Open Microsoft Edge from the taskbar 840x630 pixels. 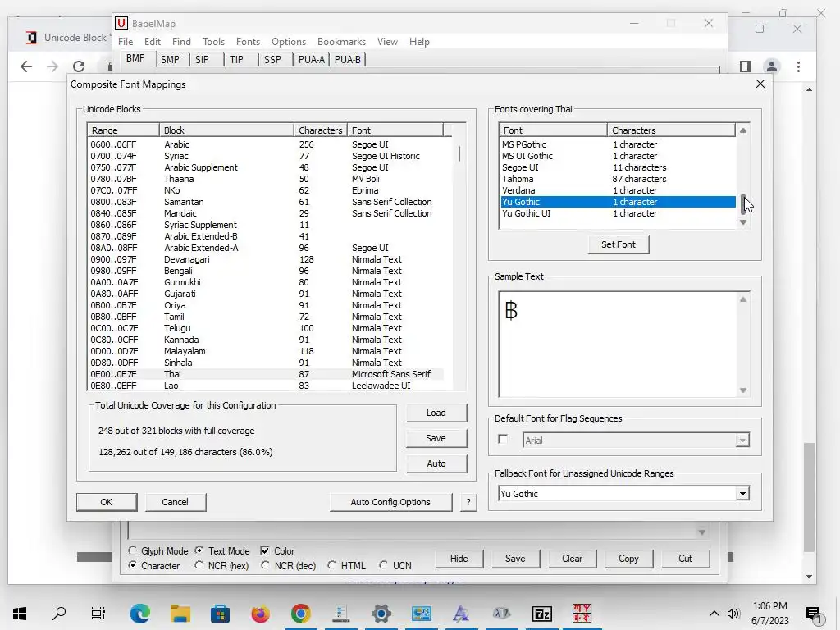click(x=139, y=614)
